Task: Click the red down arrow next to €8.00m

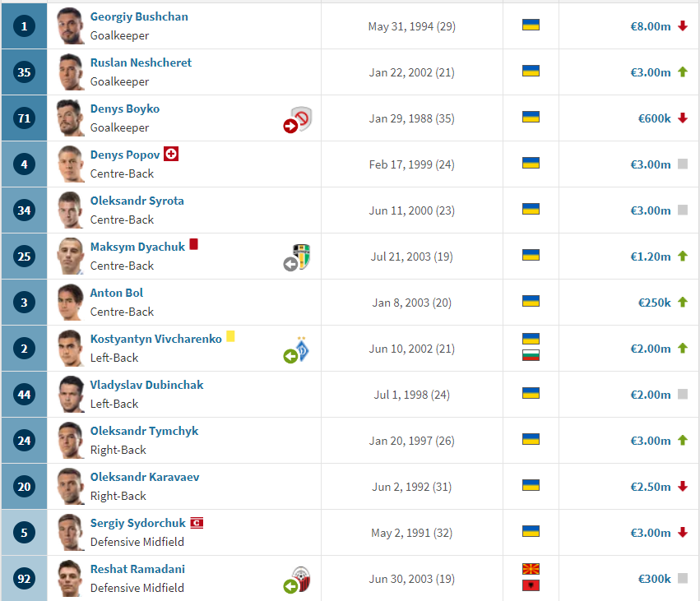Action: pyautogui.click(x=683, y=26)
